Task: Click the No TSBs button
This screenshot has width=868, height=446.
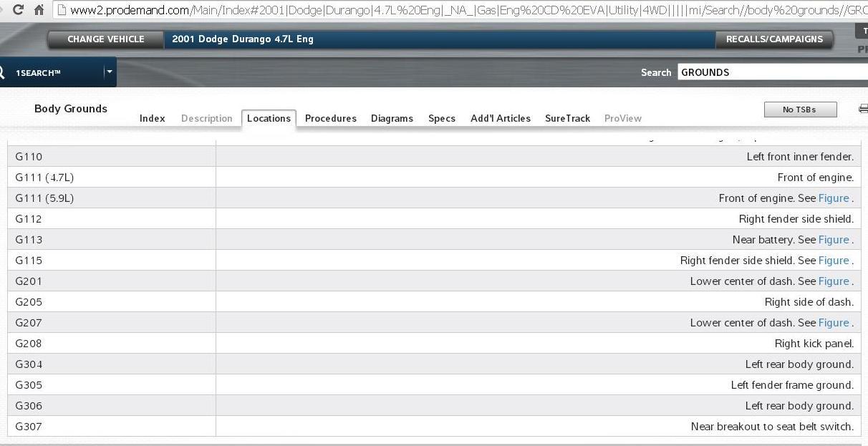Action: click(x=799, y=110)
